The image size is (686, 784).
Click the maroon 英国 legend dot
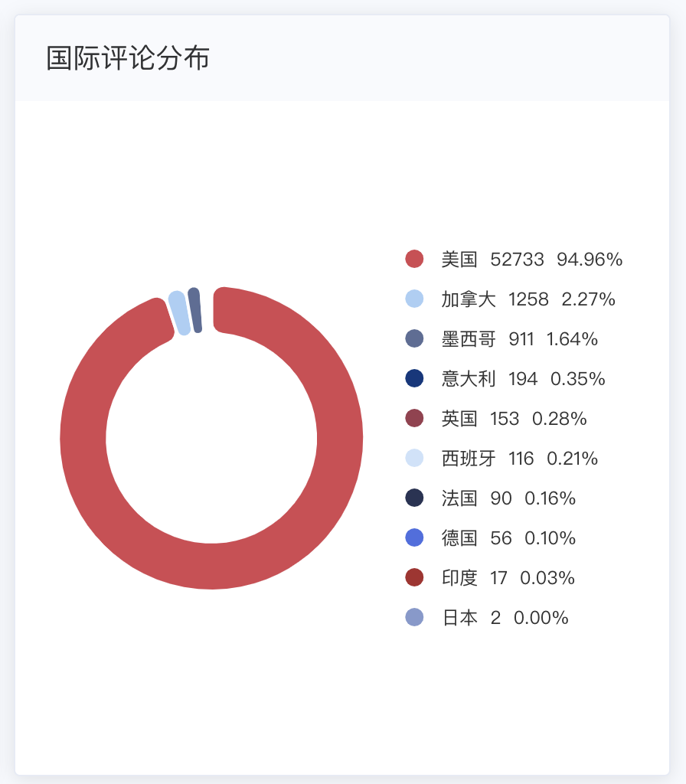click(x=414, y=418)
